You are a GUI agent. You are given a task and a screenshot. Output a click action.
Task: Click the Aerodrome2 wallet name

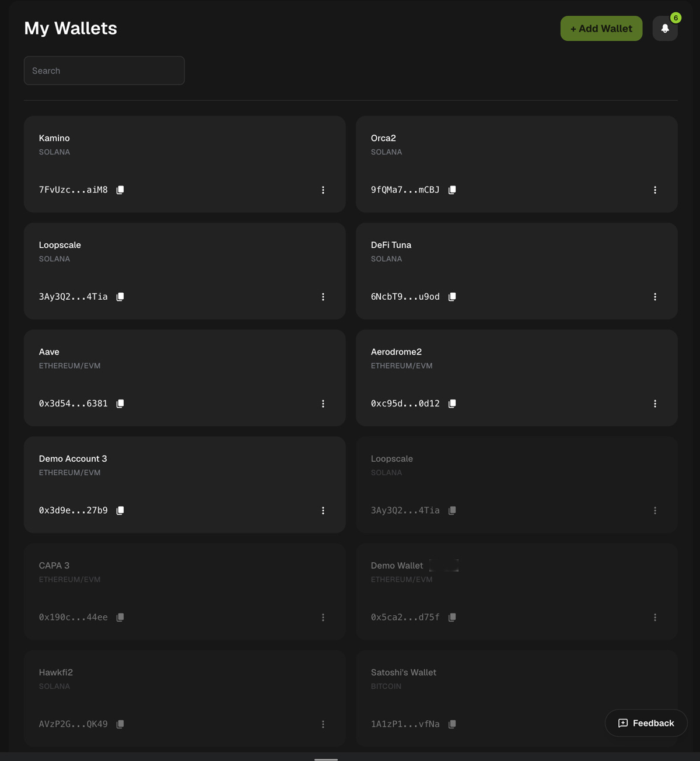[x=396, y=352]
